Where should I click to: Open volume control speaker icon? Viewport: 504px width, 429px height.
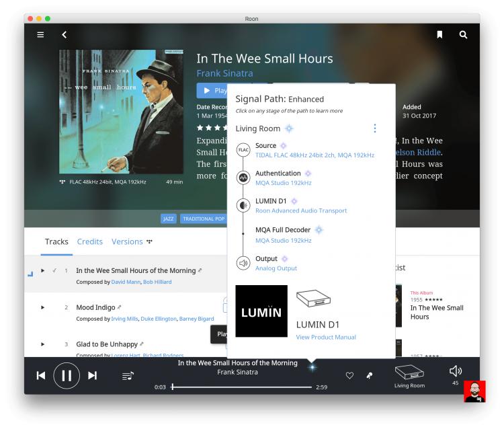(x=456, y=371)
